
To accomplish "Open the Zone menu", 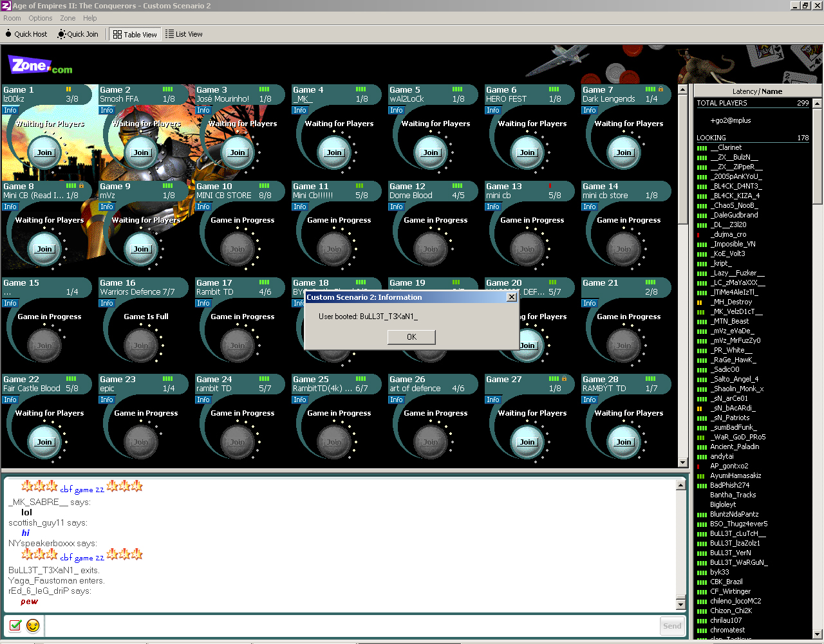I will [68, 18].
